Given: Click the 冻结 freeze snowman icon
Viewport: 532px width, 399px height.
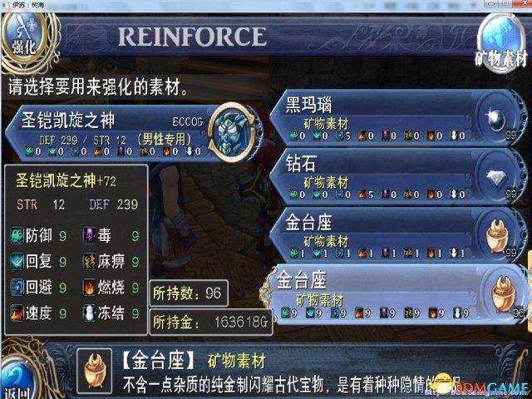Looking at the screenshot, I should click(89, 313).
